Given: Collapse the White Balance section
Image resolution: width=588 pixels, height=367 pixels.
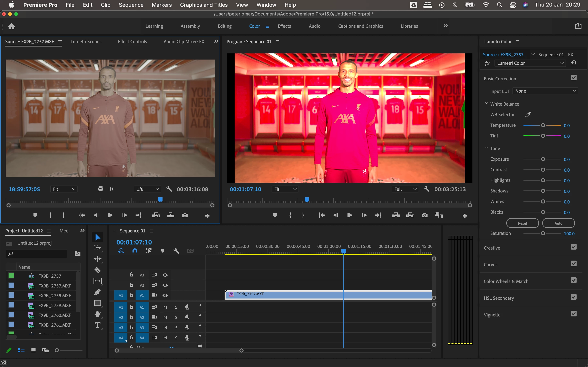Looking at the screenshot, I should point(486,103).
